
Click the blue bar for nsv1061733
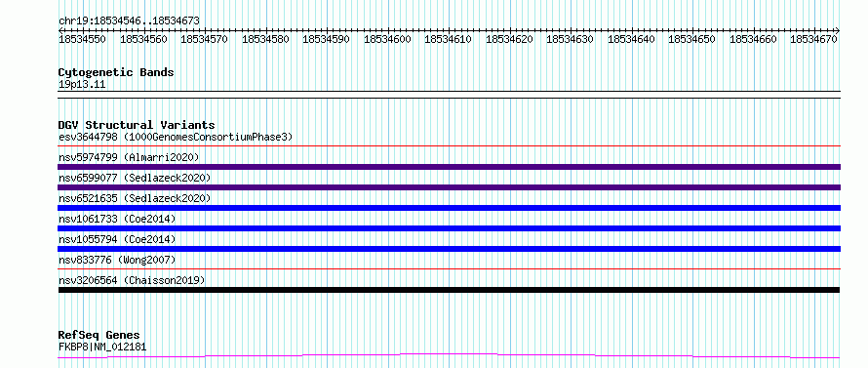[x=449, y=228]
